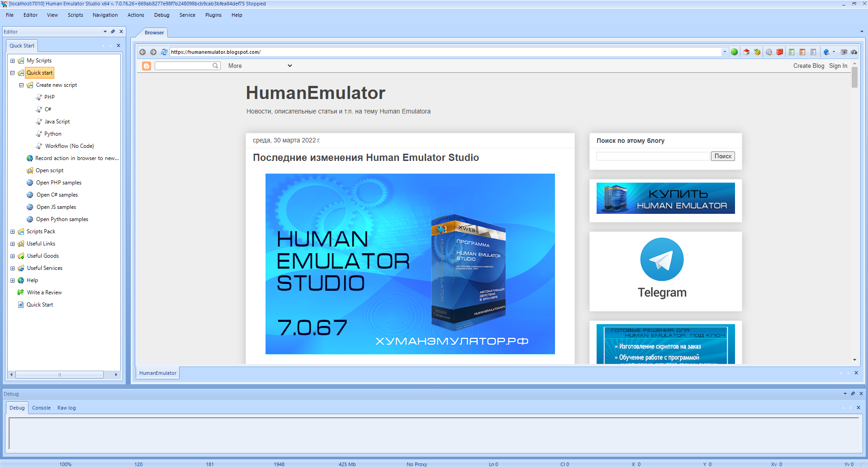This screenshot has width=868, height=467.
Task: Open the red firewall toolbar icon
Action: 780,52
